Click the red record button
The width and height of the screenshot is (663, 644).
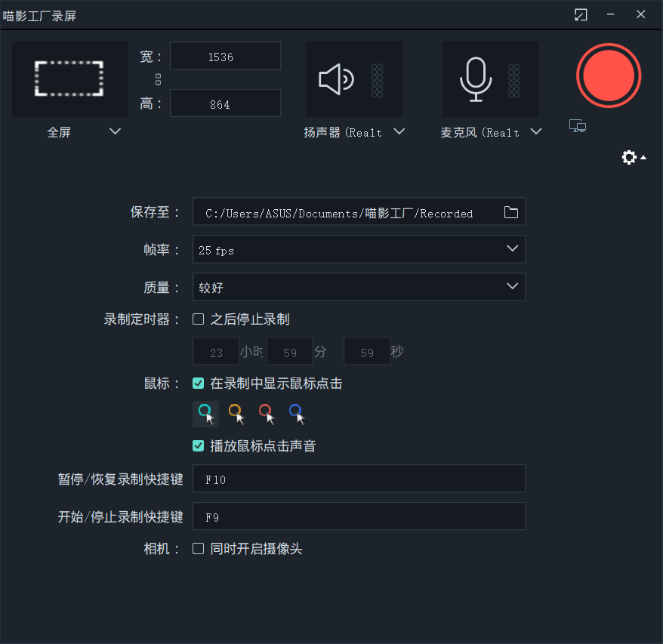pyautogui.click(x=609, y=75)
